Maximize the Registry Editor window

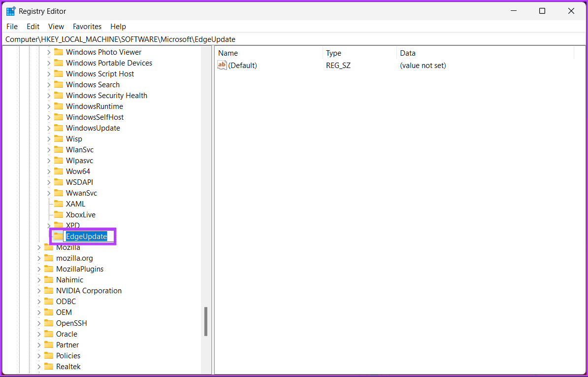point(542,11)
